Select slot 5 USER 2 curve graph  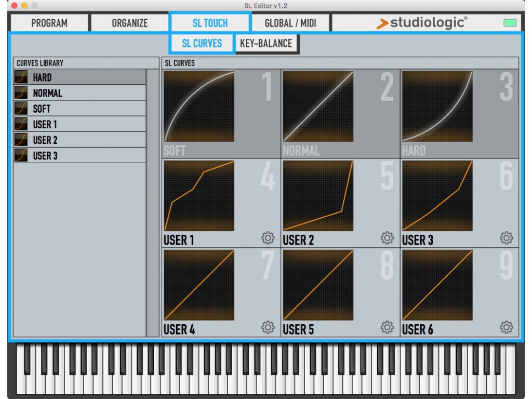coord(318,196)
